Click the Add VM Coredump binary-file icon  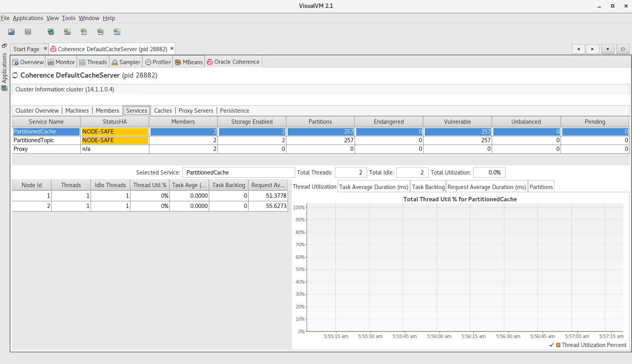click(84, 32)
